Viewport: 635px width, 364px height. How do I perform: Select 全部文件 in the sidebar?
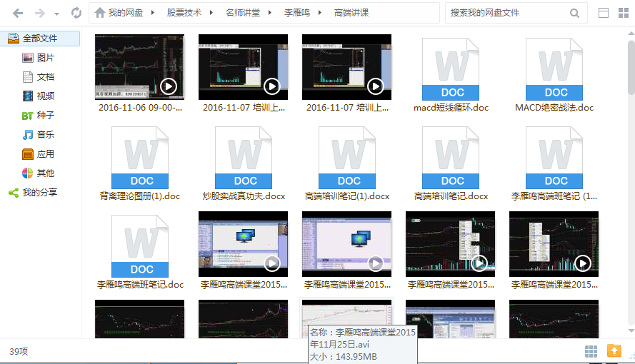(40, 39)
